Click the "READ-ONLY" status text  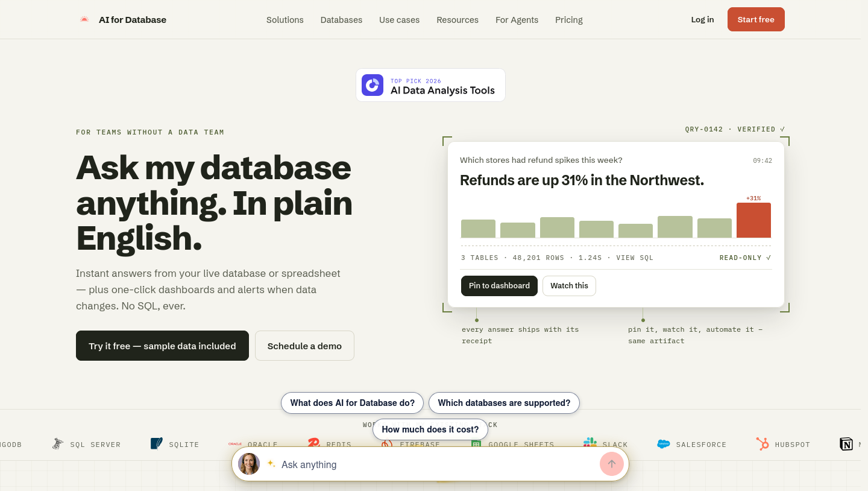[x=745, y=258]
